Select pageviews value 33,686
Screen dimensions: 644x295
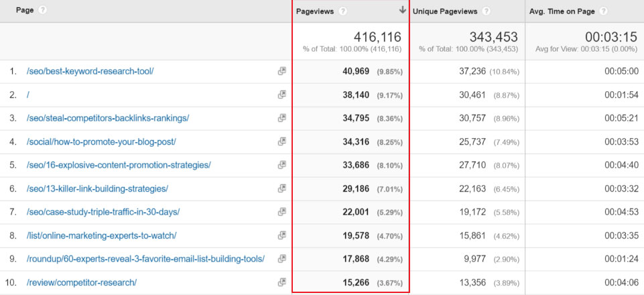click(x=356, y=165)
